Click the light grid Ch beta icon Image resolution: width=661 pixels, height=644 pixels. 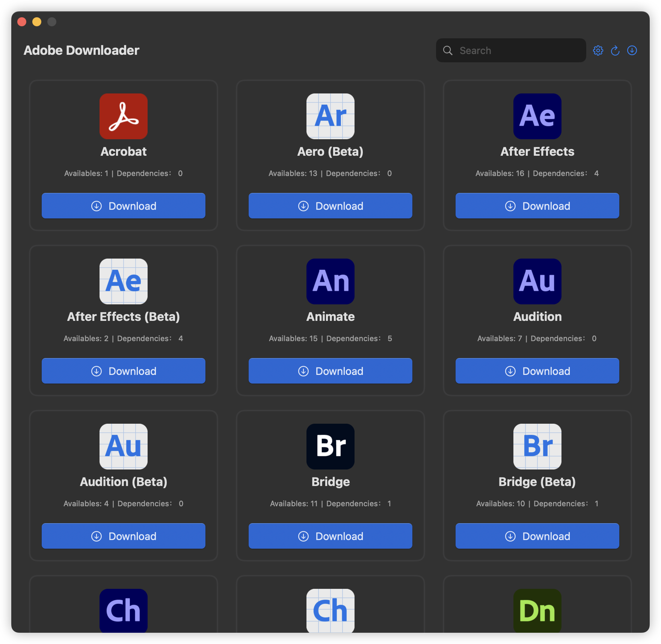point(330,611)
